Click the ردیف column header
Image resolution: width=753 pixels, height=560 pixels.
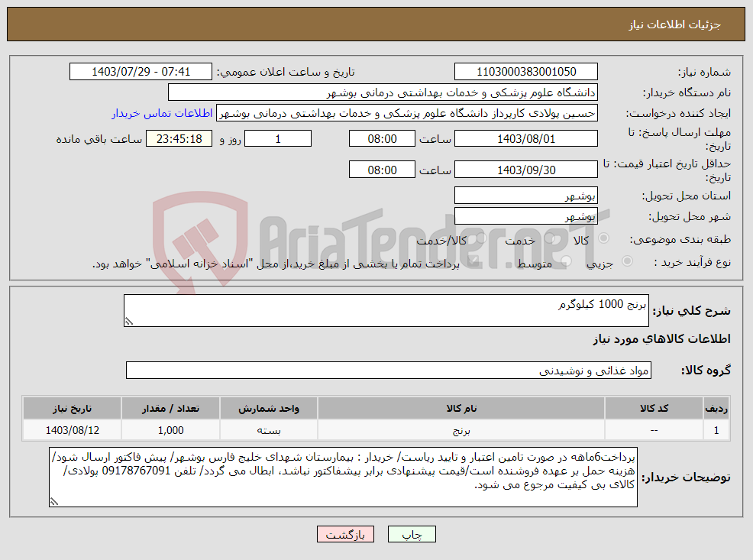point(716,408)
